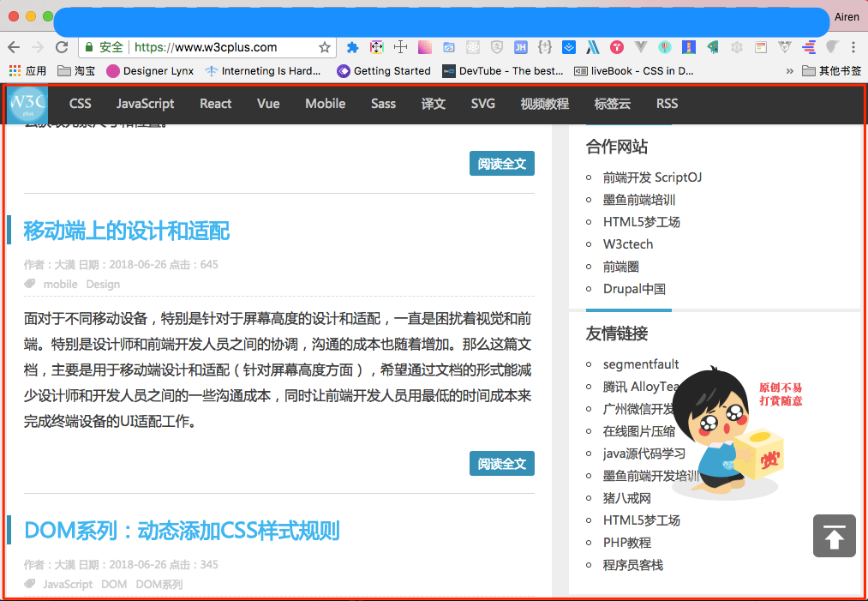Open the green octopus extension icon
The width and height of the screenshot is (868, 601).
point(713,48)
